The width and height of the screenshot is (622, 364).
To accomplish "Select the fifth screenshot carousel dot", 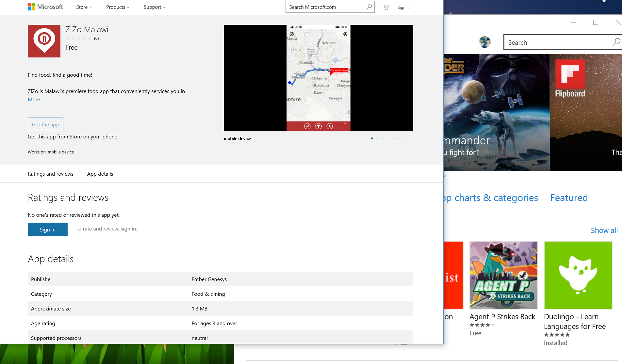I will (x=394, y=138).
